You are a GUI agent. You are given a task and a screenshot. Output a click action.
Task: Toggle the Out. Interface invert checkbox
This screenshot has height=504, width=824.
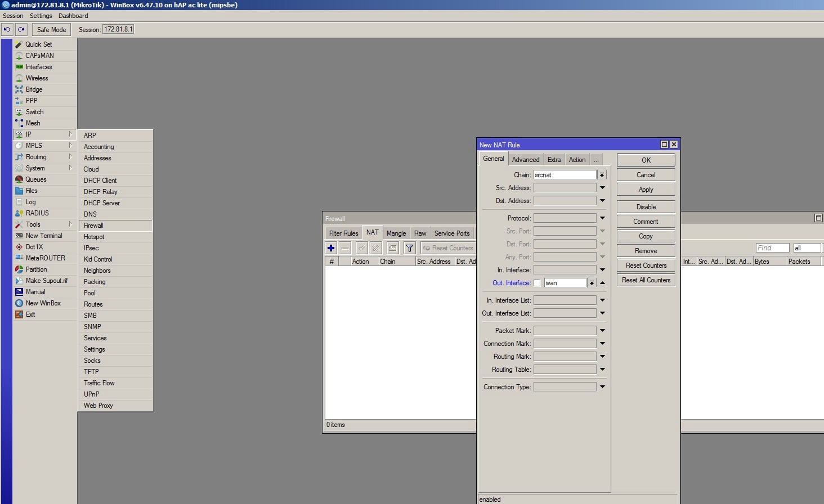pyautogui.click(x=537, y=283)
